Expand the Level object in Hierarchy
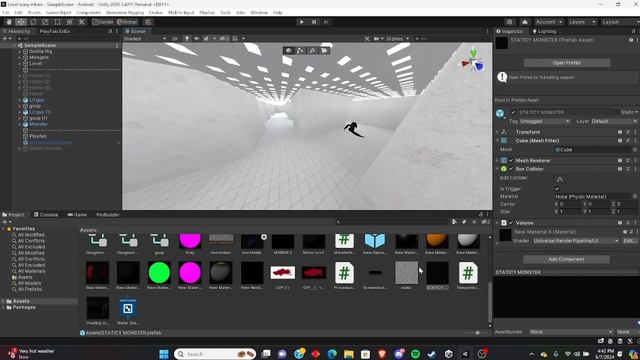Viewport: 640px width, 360px height. (x=20, y=64)
